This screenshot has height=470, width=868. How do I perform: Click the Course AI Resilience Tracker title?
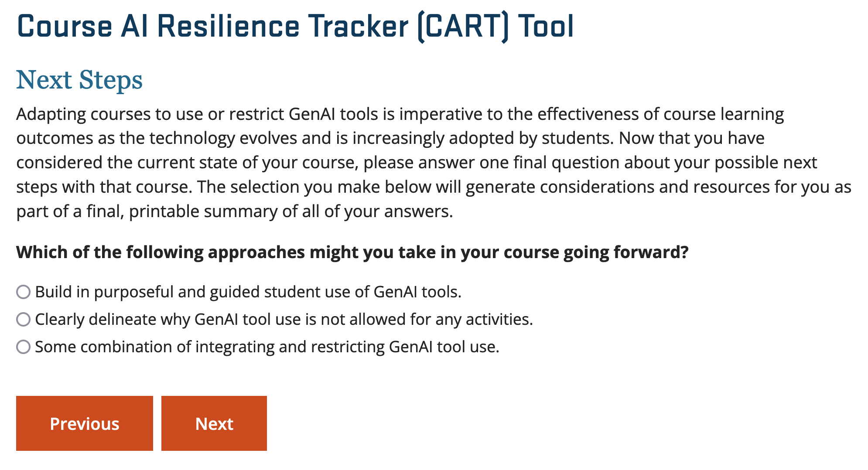click(x=295, y=27)
